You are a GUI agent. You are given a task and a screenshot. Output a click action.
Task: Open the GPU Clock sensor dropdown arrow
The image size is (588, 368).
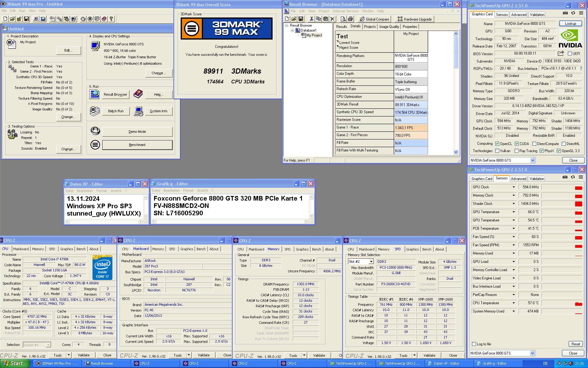click(x=514, y=187)
